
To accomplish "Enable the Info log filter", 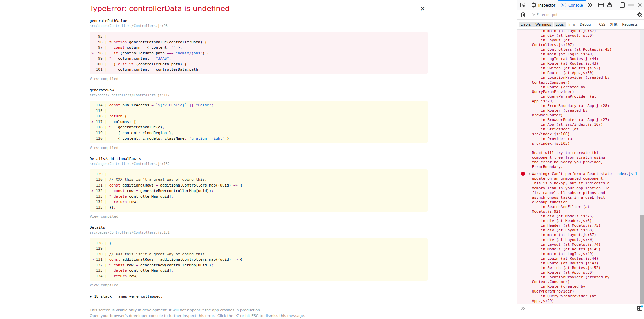I will pos(571,24).
